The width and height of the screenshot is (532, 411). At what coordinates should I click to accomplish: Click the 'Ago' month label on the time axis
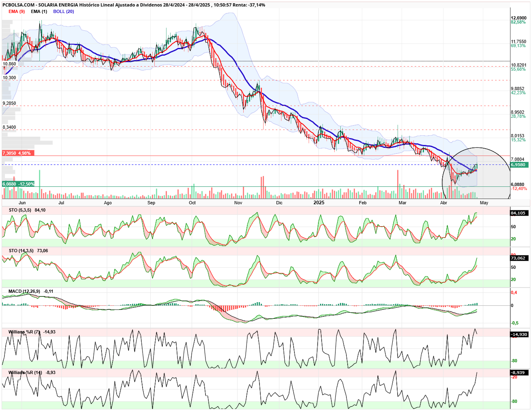tap(108, 203)
